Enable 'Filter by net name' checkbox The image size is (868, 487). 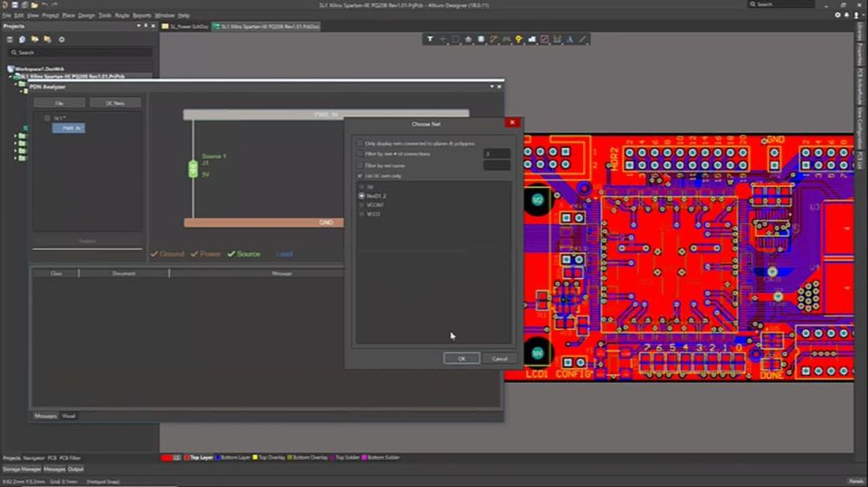(361, 165)
